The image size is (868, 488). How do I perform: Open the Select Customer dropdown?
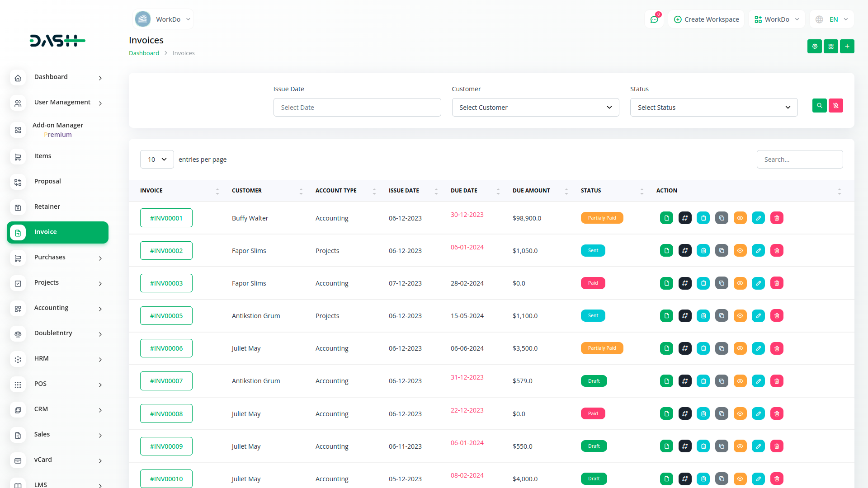(x=535, y=108)
